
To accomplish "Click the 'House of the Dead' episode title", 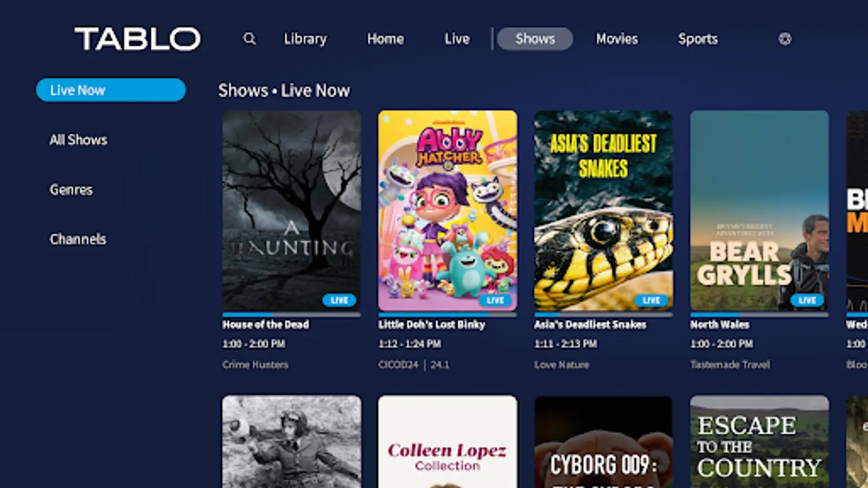I will pos(266,325).
